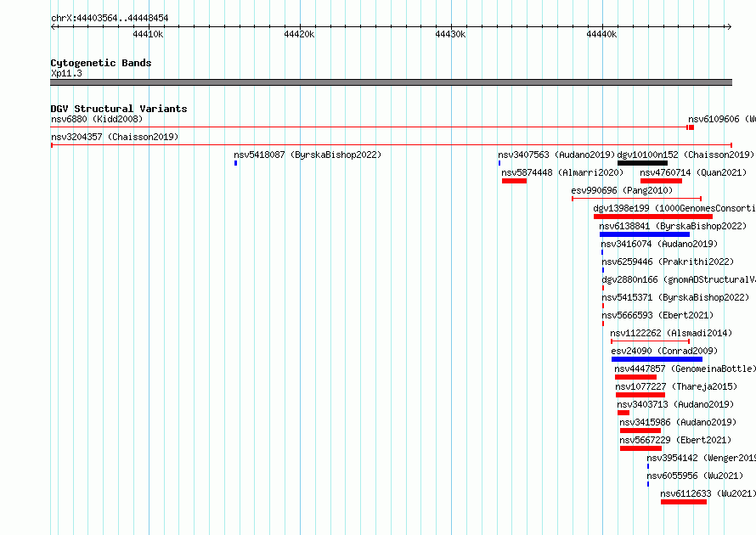Screen dimensions: 756x535
Task: Click the small red nsv6109606 block
Action: tap(691, 127)
